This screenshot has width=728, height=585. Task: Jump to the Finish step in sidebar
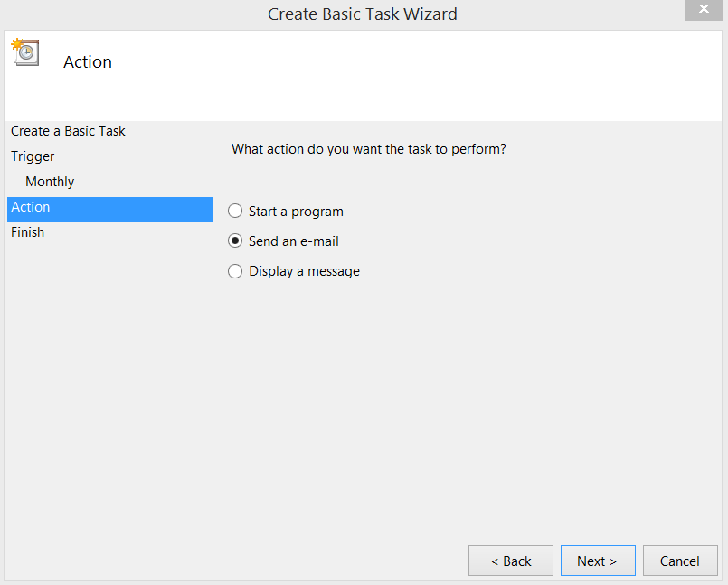pyautogui.click(x=28, y=232)
